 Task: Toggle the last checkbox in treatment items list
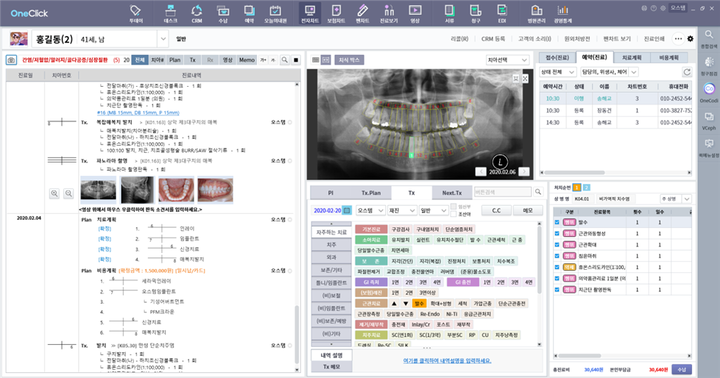[x=557, y=289]
